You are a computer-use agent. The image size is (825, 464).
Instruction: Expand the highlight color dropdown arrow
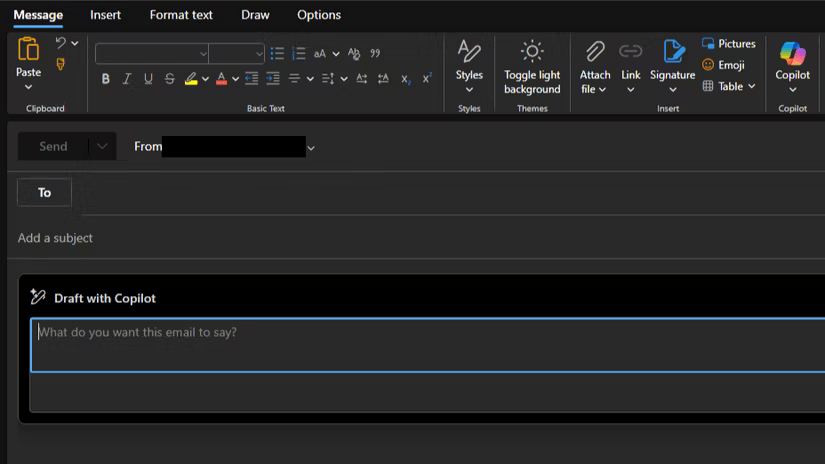click(205, 79)
